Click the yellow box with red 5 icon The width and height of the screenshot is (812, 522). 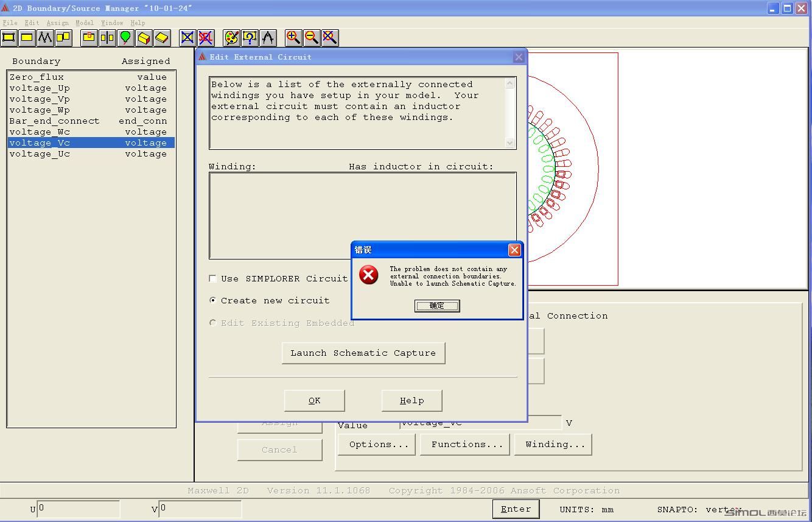89,38
